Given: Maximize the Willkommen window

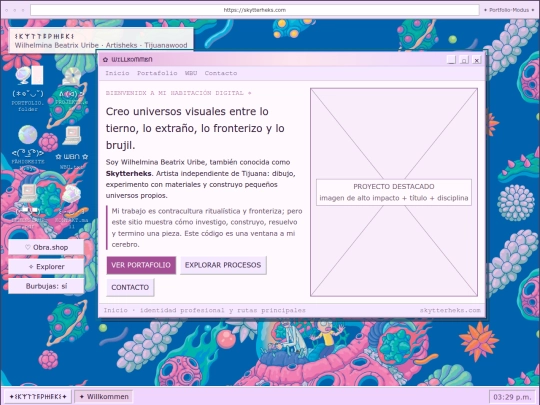Looking at the screenshot, I should pos(464,60).
